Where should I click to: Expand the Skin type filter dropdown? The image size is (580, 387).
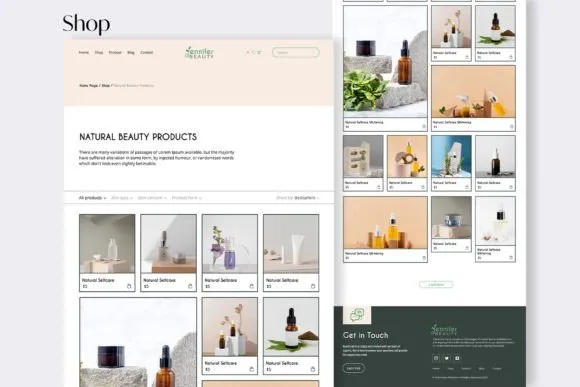(122, 198)
